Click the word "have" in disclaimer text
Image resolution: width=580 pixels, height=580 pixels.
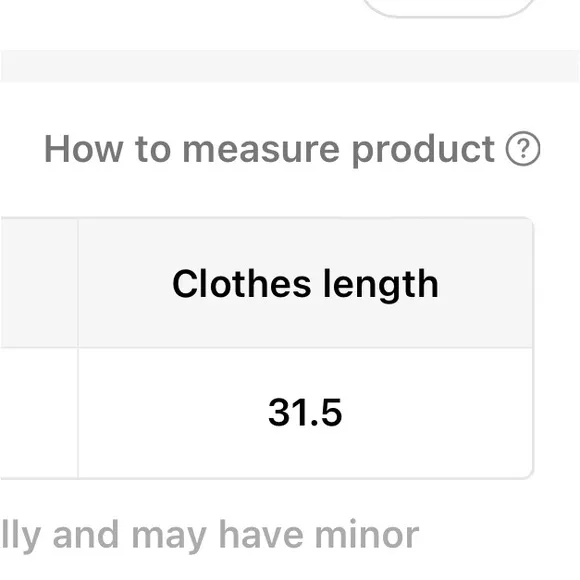tap(261, 535)
